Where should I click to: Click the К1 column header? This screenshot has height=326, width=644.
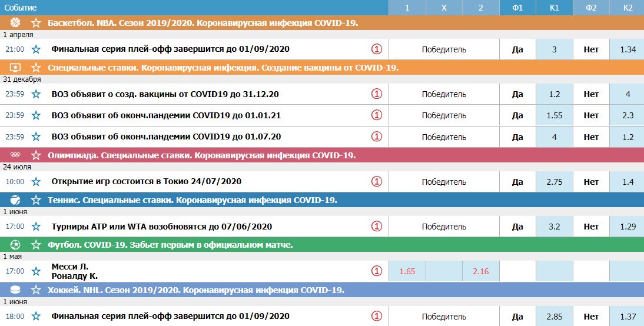pyautogui.click(x=555, y=8)
